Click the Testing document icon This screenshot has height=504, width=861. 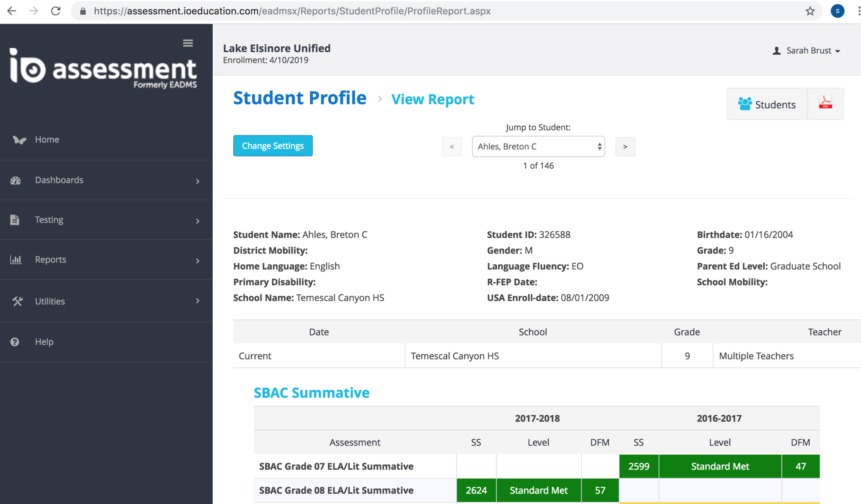(15, 220)
